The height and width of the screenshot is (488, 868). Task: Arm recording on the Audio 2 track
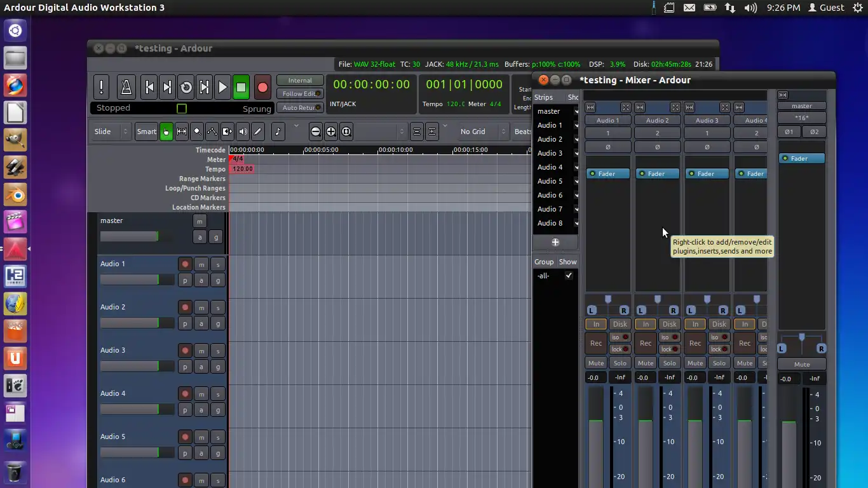click(x=185, y=308)
